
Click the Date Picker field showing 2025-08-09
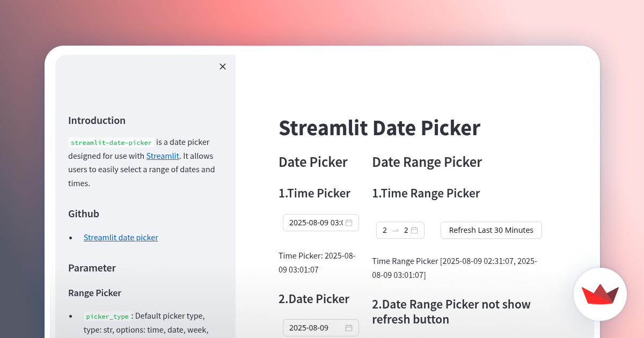pyautogui.click(x=321, y=328)
